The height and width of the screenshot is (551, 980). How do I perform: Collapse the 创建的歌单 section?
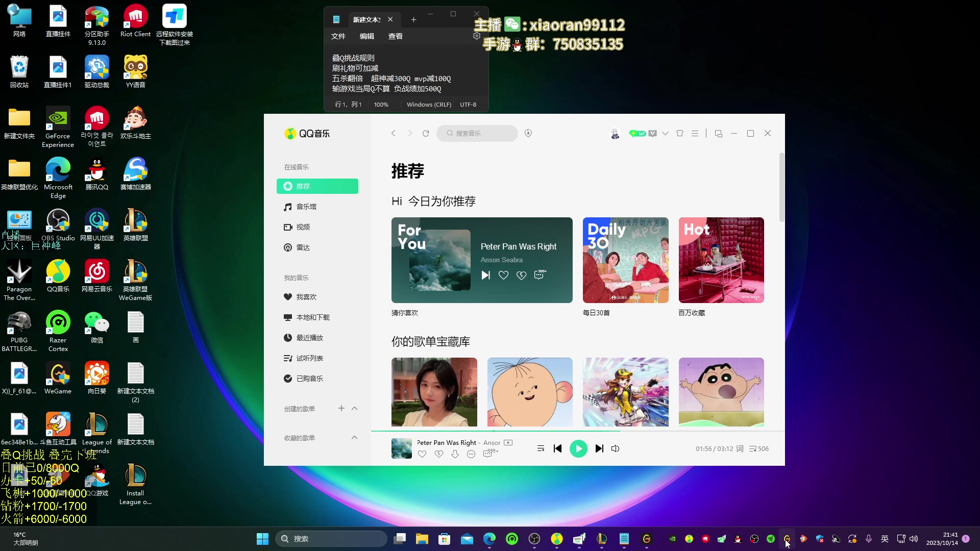click(x=355, y=408)
